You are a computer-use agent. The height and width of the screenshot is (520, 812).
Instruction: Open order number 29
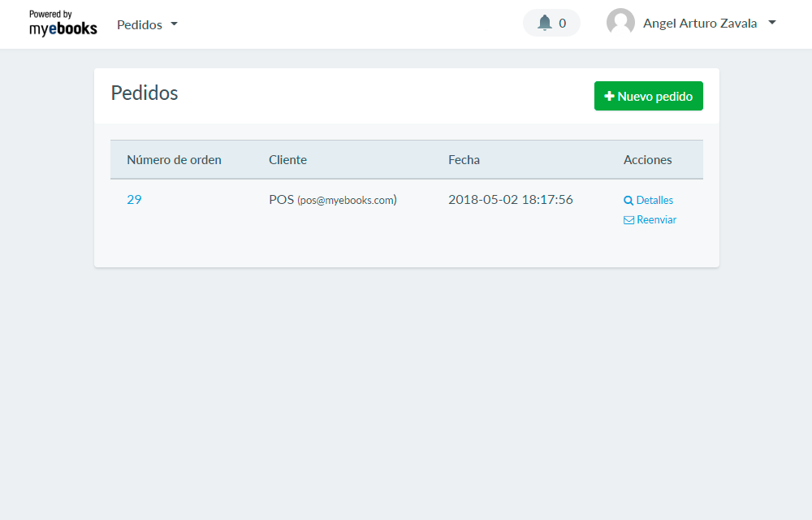click(134, 199)
